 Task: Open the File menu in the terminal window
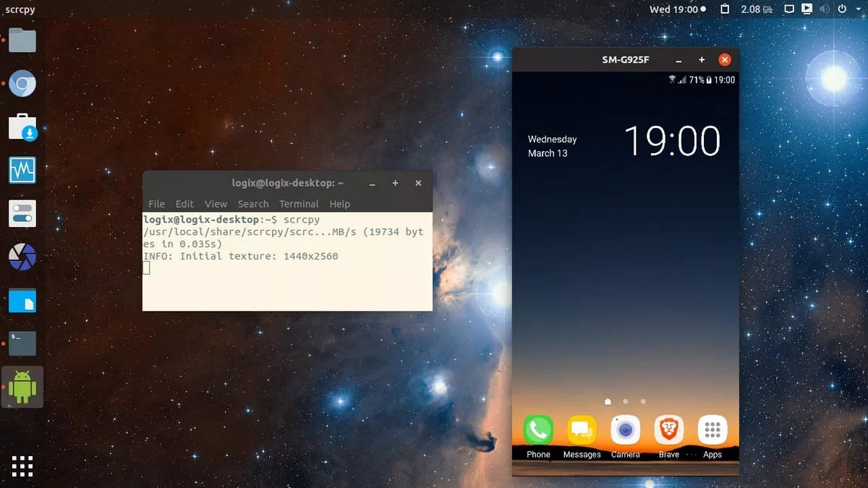(x=156, y=204)
